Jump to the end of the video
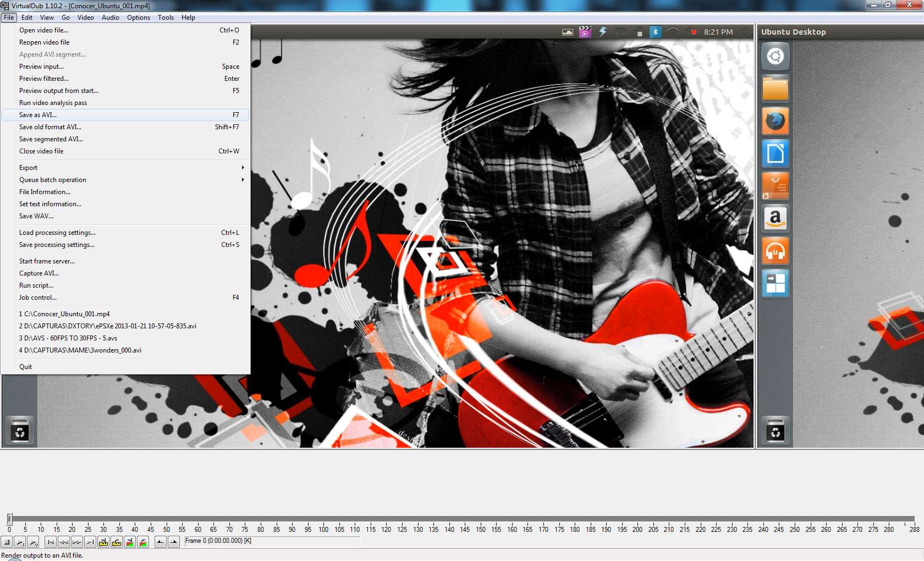924x561 pixels. 90,542
